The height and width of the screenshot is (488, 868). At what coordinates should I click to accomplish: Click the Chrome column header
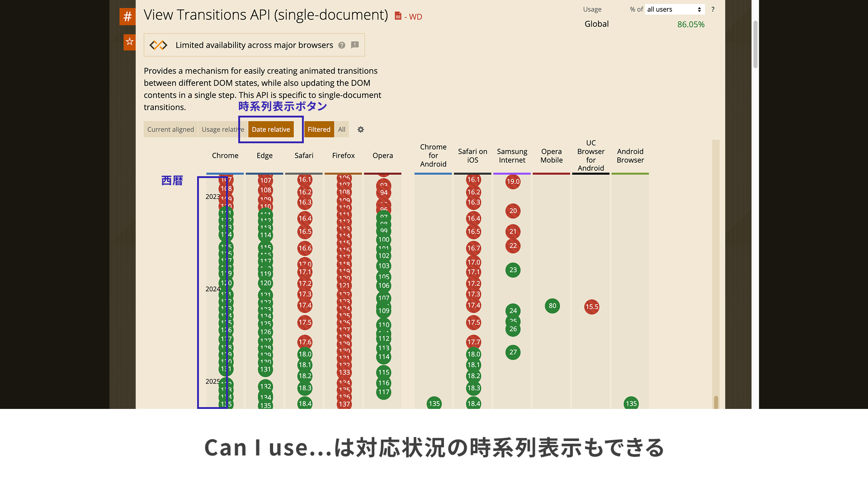[x=225, y=155]
